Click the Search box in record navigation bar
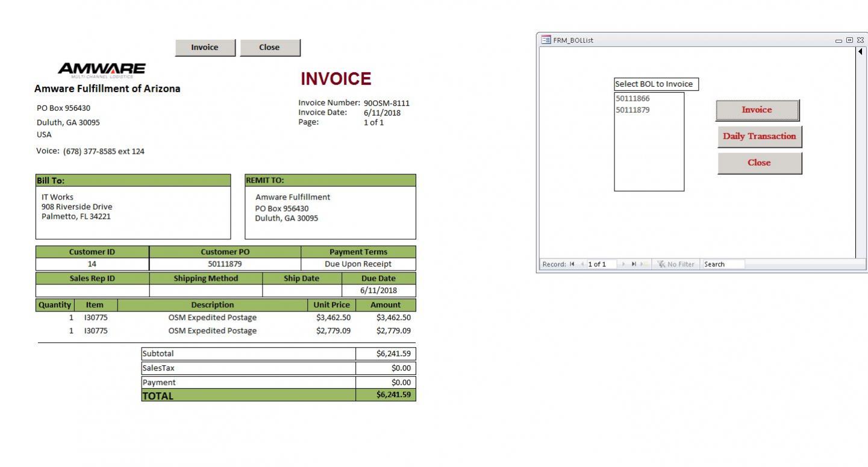The image size is (868, 467). coord(723,264)
